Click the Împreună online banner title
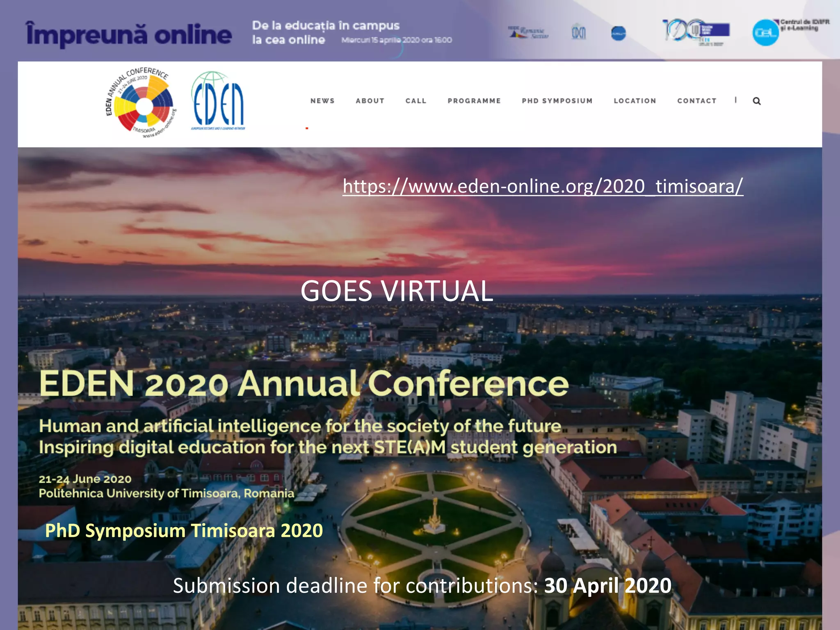The height and width of the screenshot is (630, 840). click(129, 34)
